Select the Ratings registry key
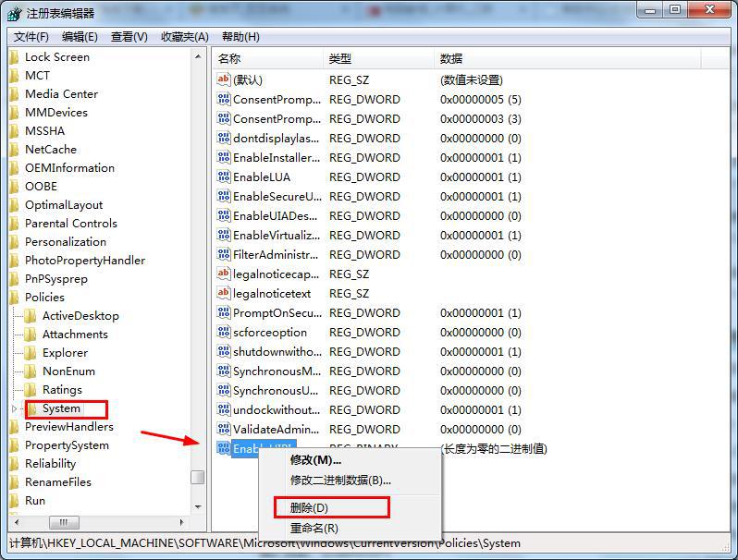Image resolution: width=738 pixels, height=560 pixels. coord(62,390)
